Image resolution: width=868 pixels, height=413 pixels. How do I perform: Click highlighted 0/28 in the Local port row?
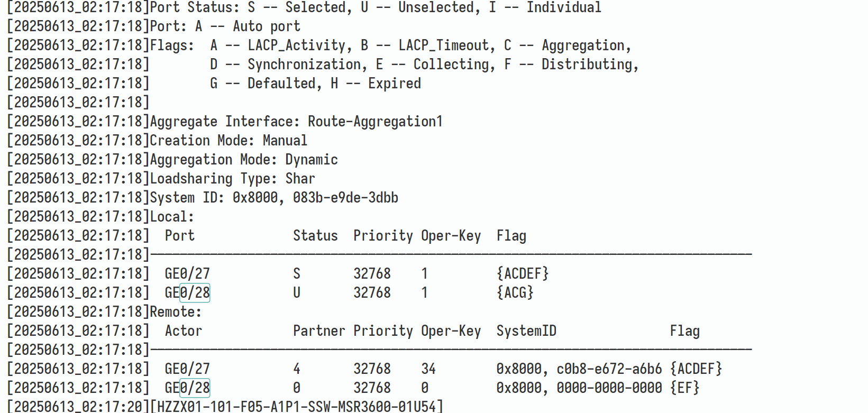click(195, 292)
